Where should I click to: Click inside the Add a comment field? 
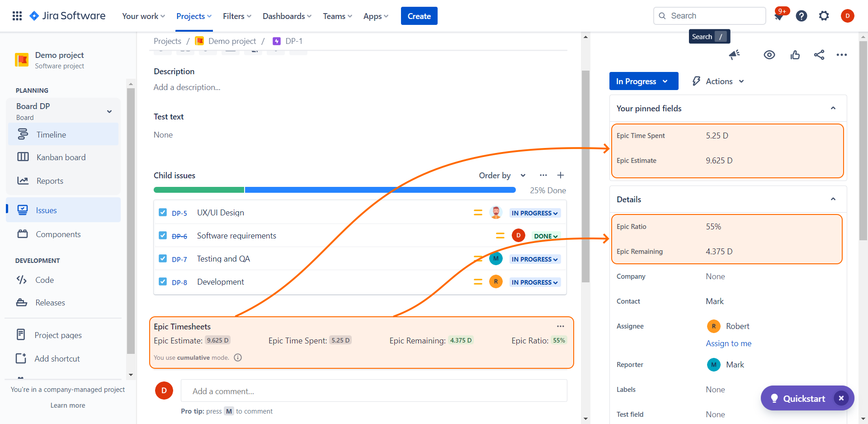(x=373, y=391)
